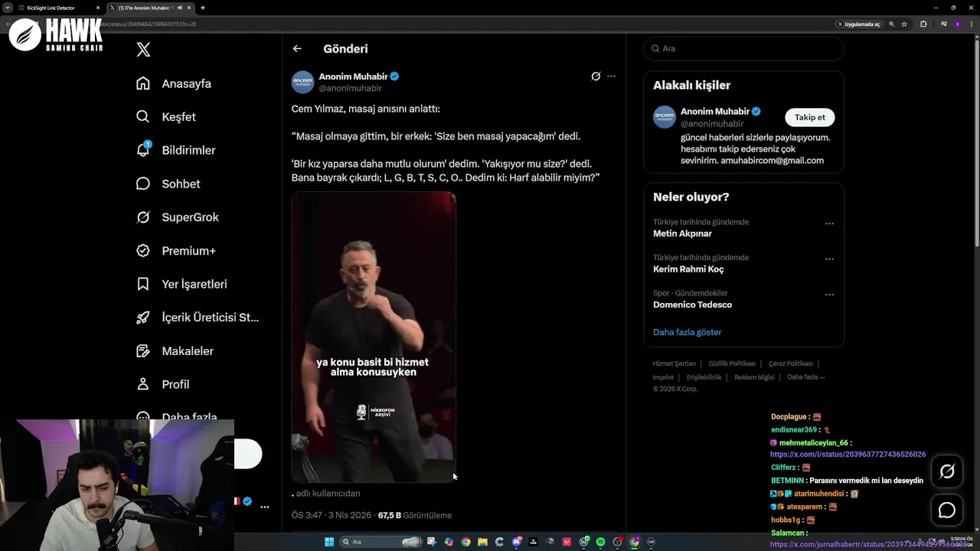Open Makaleler in the sidebar
This screenshot has height=551, width=980.
tap(175, 350)
